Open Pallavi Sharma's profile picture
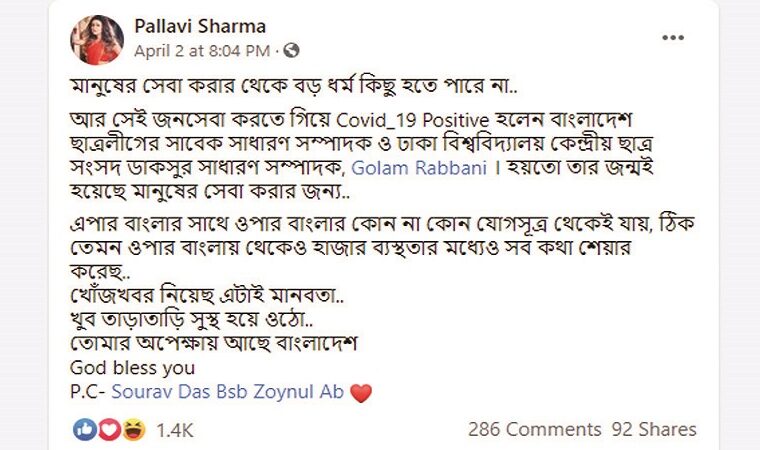 pos(97,39)
